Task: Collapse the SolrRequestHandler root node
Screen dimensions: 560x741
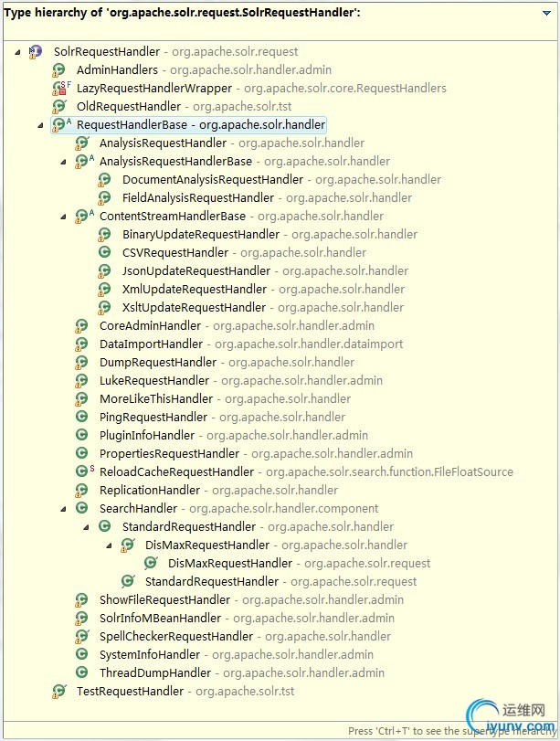Action: [x=17, y=52]
